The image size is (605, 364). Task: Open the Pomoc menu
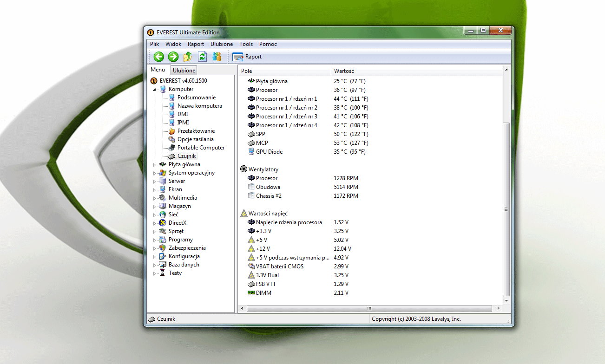pyautogui.click(x=268, y=44)
